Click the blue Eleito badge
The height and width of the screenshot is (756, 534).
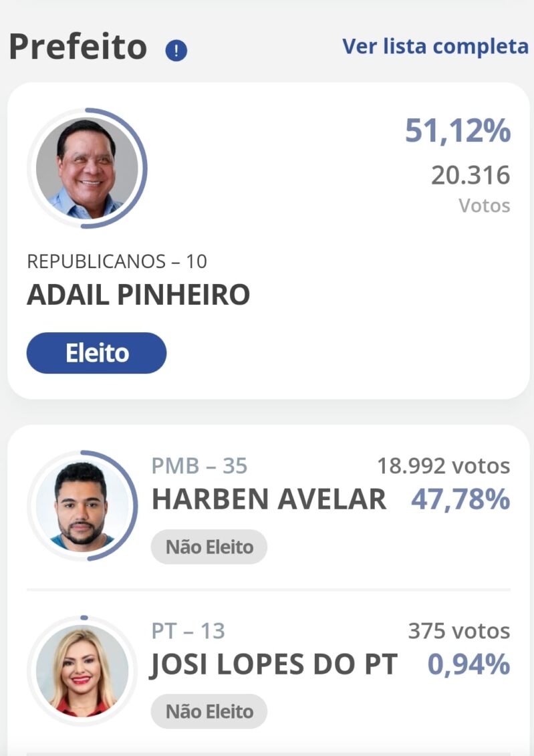[96, 353]
